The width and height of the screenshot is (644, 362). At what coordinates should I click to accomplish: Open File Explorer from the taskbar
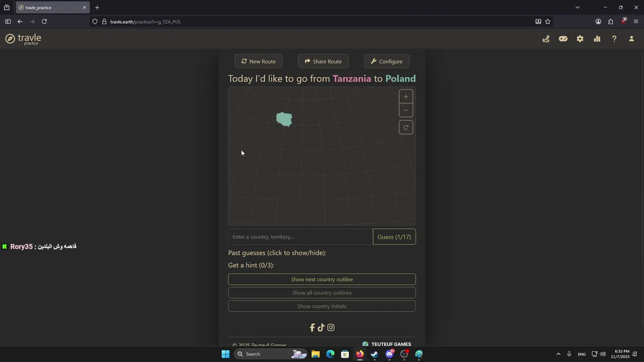click(x=315, y=354)
